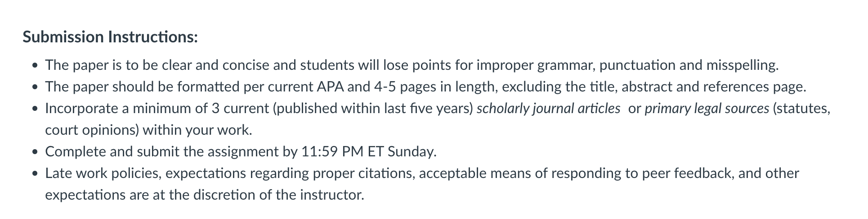Click the "Submission Instructions:" heading

point(110,37)
